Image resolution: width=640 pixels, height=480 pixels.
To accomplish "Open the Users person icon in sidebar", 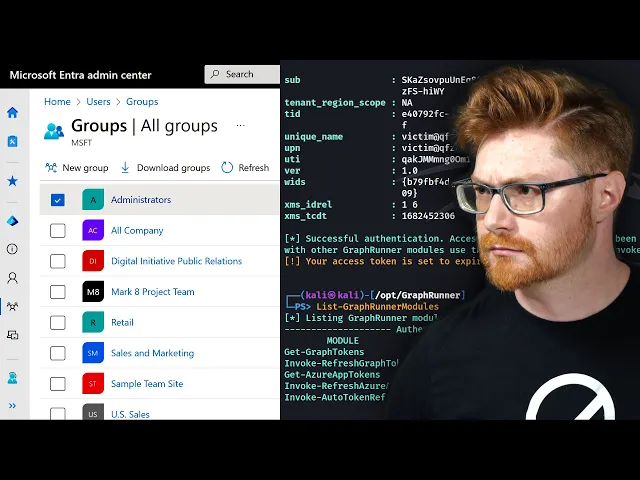I will (13, 278).
